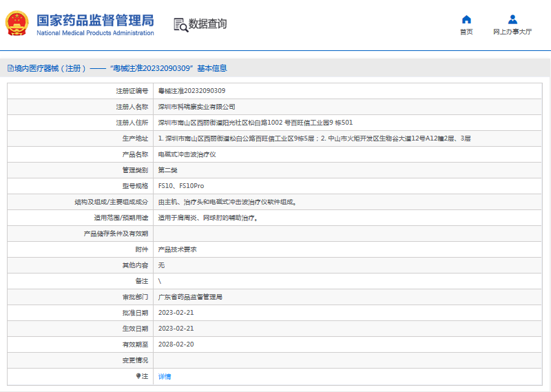
Task: Click the 产品名称 row label
Action: click(135, 154)
